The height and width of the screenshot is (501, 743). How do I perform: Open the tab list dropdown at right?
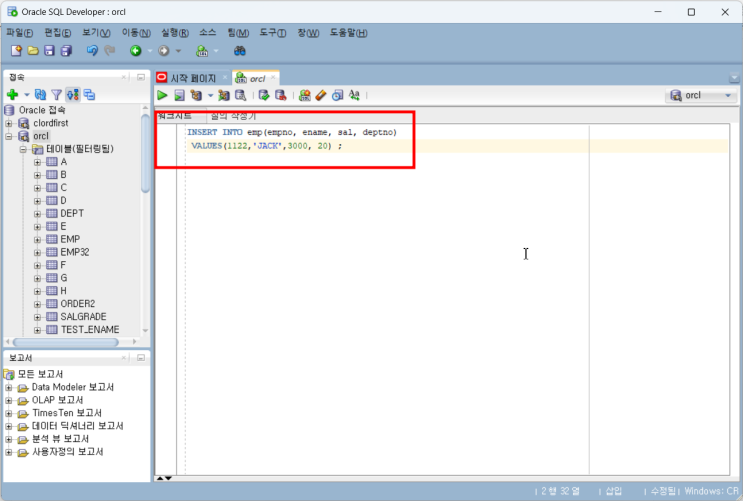click(734, 78)
